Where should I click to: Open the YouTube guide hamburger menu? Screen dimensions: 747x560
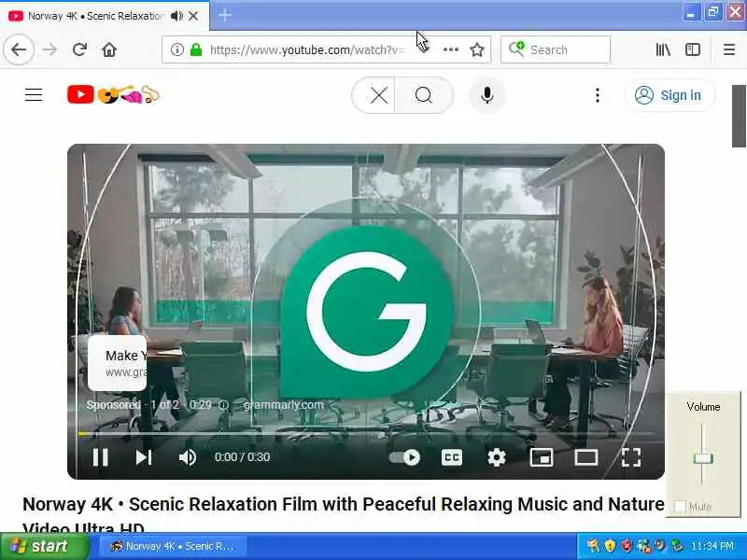(34, 95)
